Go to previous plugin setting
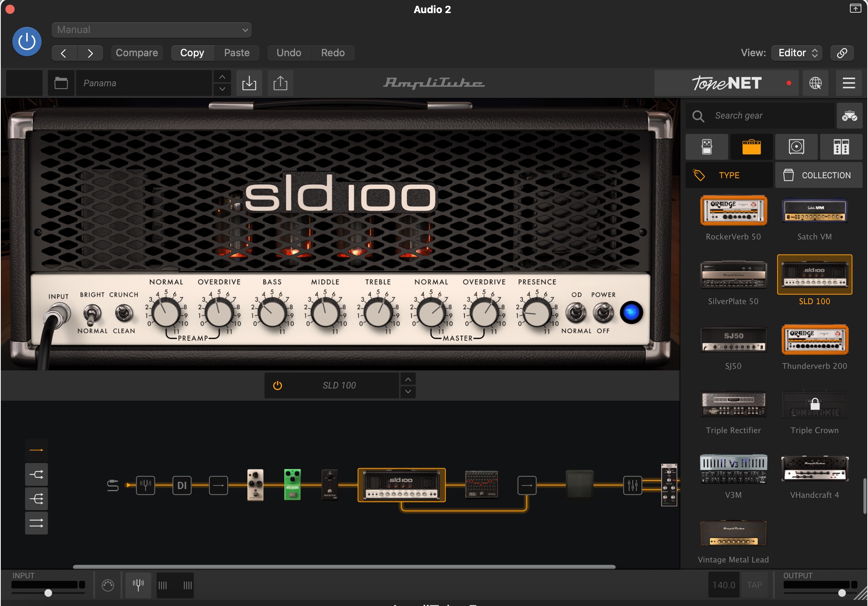 (64, 53)
